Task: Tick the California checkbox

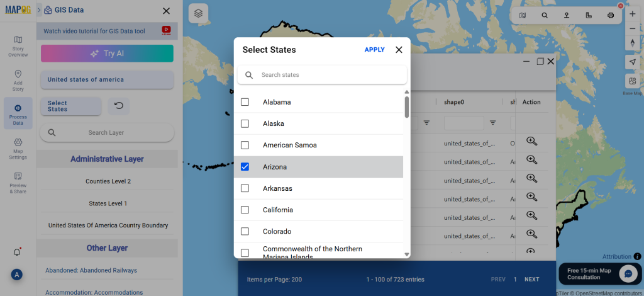Action: pos(245,210)
